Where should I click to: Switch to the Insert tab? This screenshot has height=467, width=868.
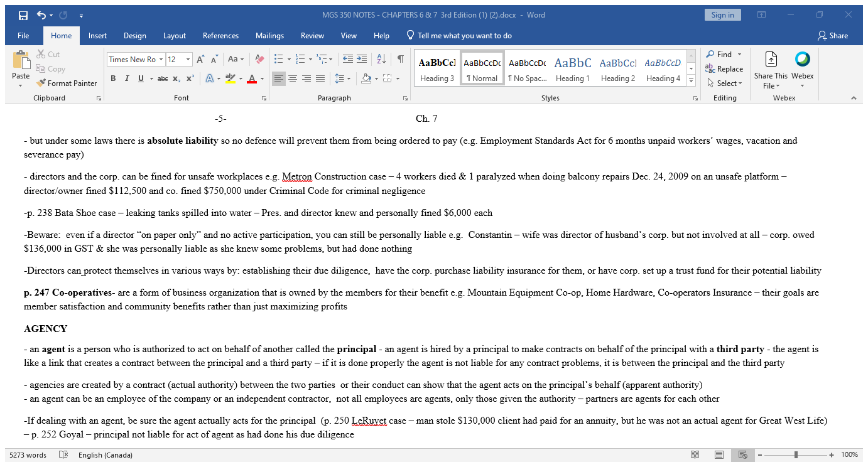97,36
